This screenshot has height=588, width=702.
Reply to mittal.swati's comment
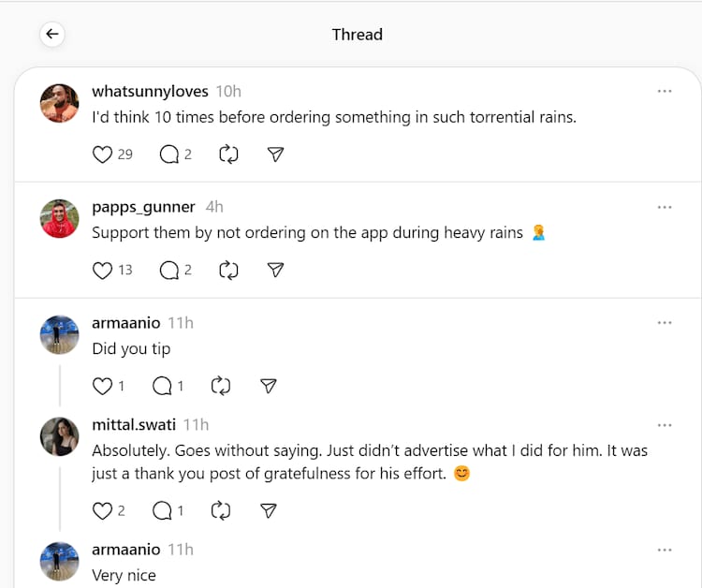tap(162, 510)
